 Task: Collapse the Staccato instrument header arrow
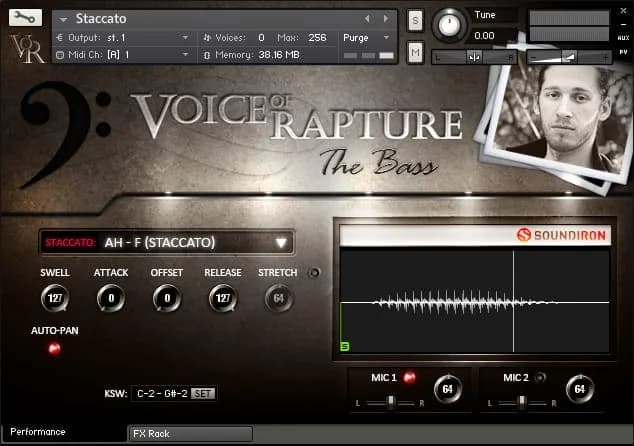(63, 19)
